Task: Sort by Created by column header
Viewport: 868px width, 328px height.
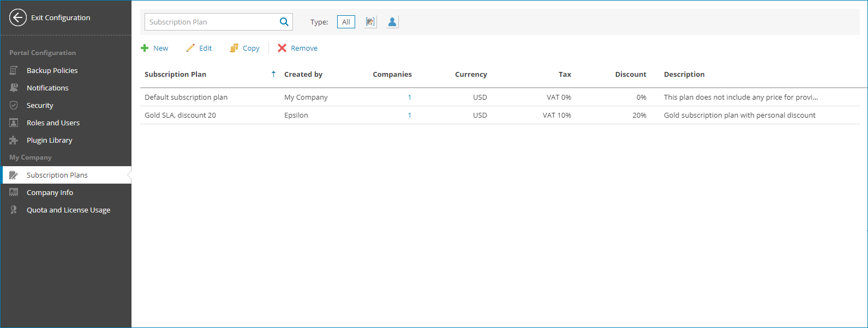Action: click(x=303, y=74)
